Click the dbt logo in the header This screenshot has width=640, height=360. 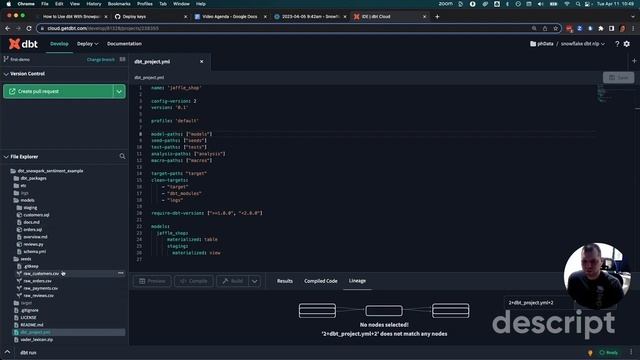coord(23,44)
